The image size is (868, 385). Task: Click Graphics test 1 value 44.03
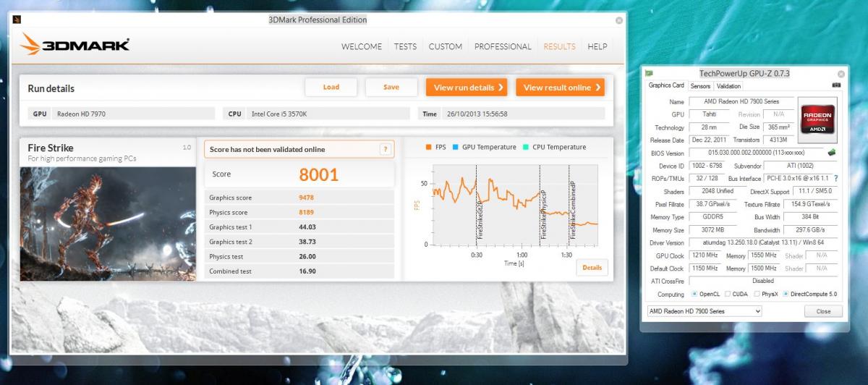pyautogui.click(x=308, y=227)
